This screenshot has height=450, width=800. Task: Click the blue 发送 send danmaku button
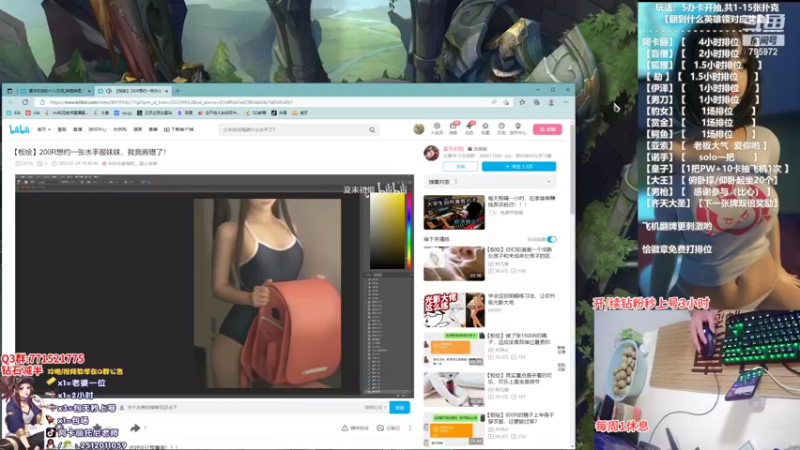tap(399, 408)
